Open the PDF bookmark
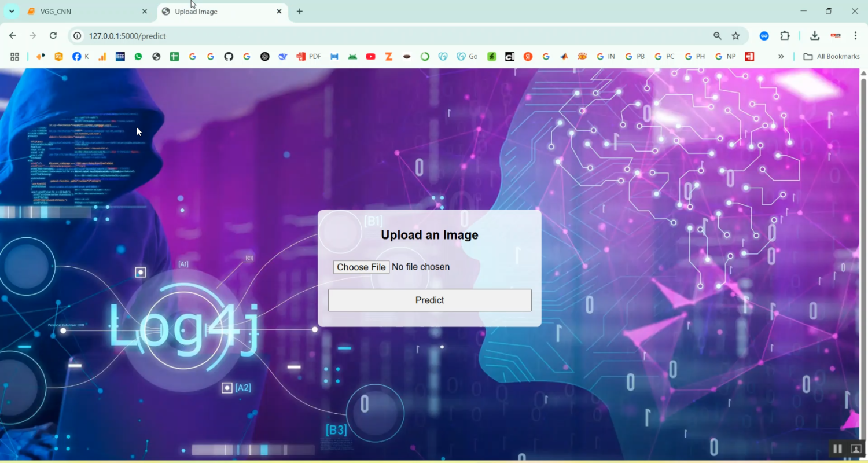The height and width of the screenshot is (463, 868). [308, 57]
